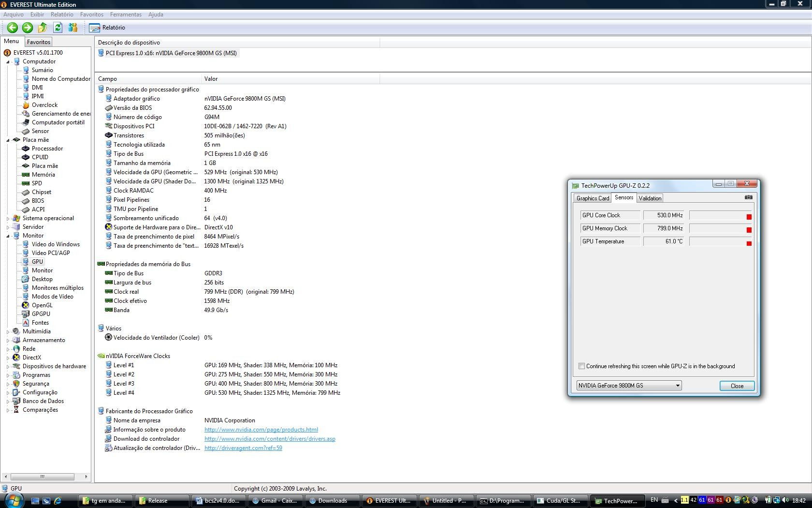Open the Gmail taskbar button
This screenshot has width=812, height=508.
click(275, 501)
